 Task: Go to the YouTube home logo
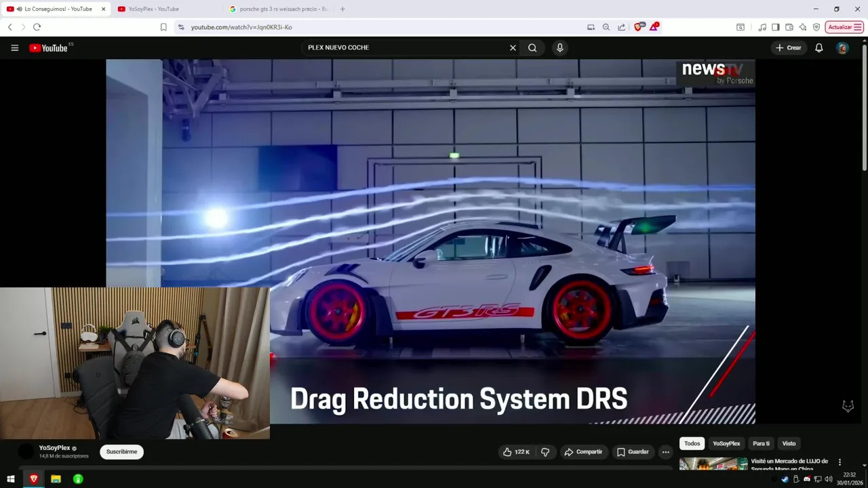pyautogui.click(x=49, y=48)
